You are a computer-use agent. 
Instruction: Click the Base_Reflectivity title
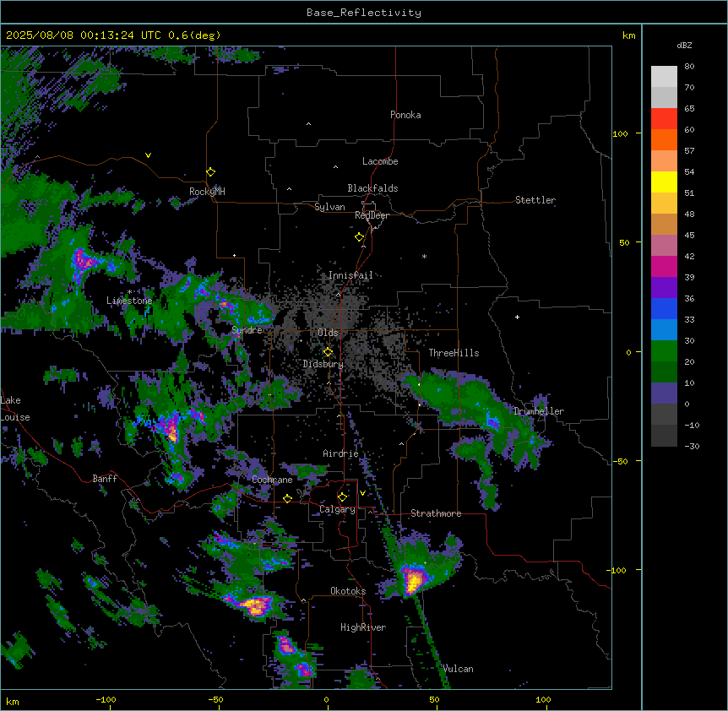(x=364, y=13)
